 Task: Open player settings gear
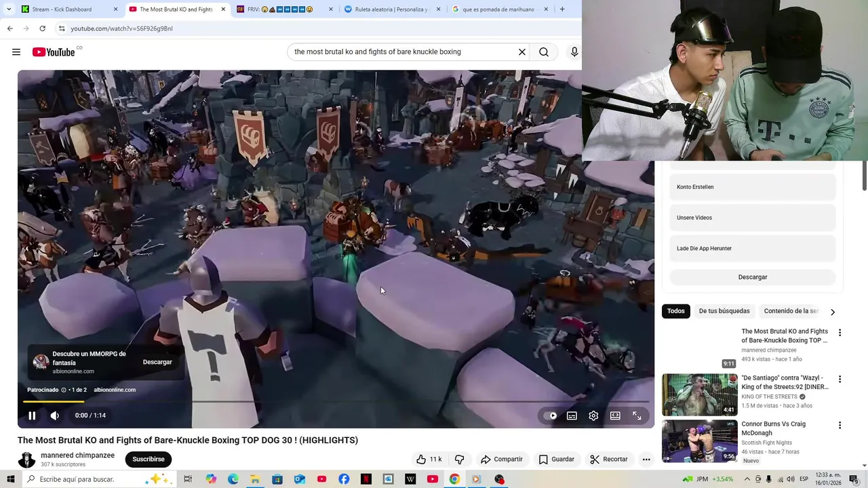(593, 415)
